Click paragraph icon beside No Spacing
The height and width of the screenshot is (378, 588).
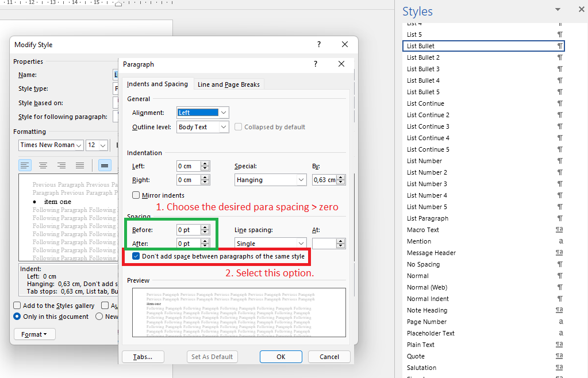coord(560,264)
